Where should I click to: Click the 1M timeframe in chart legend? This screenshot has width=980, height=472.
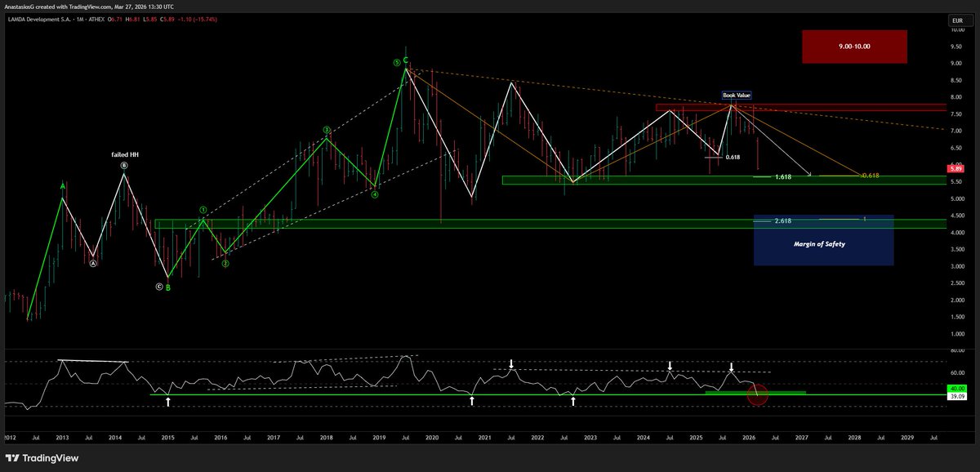(82, 20)
